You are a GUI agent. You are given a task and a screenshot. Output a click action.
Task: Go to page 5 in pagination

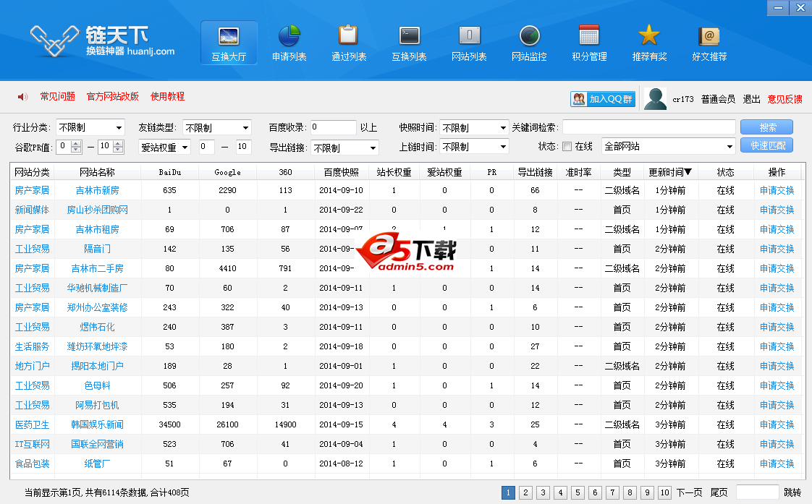578,493
